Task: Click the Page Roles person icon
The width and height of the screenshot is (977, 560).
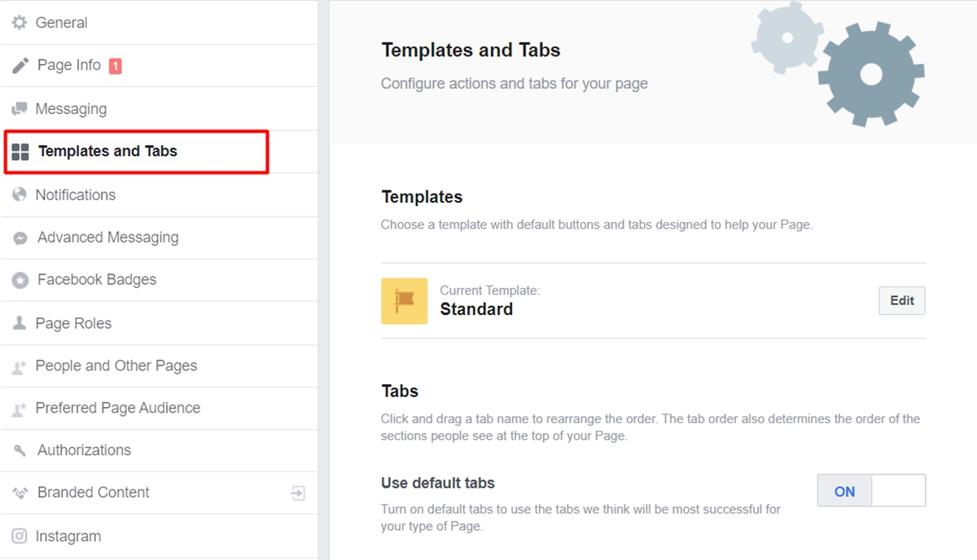Action: click(x=20, y=323)
